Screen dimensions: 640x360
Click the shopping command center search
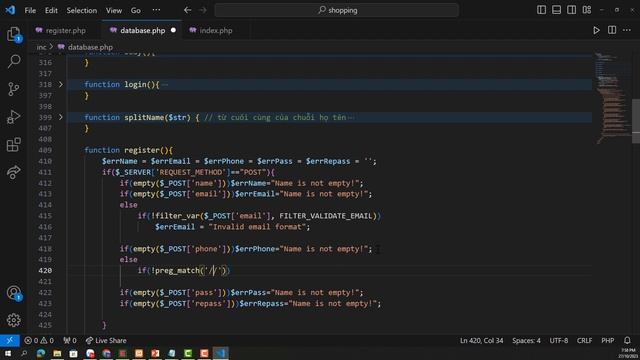(337, 10)
